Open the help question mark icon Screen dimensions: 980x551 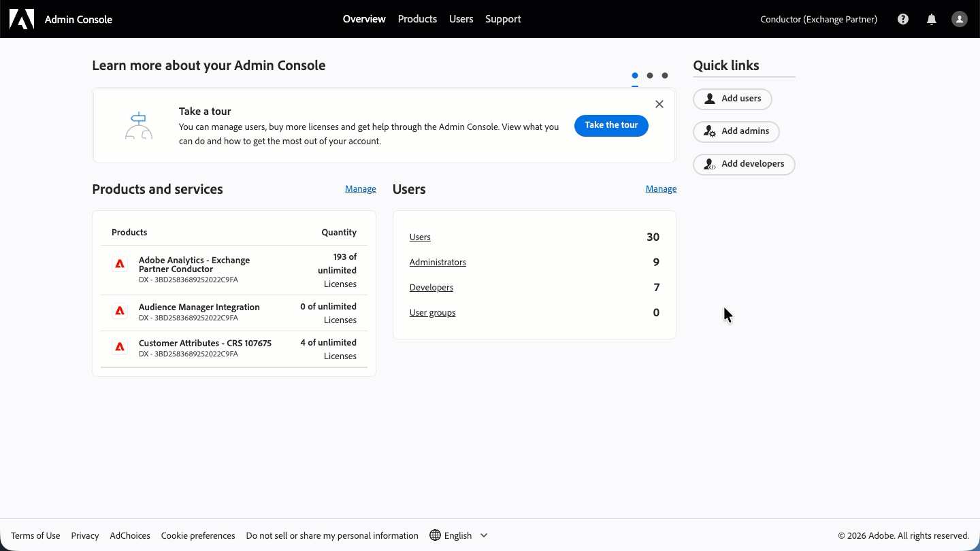click(903, 19)
